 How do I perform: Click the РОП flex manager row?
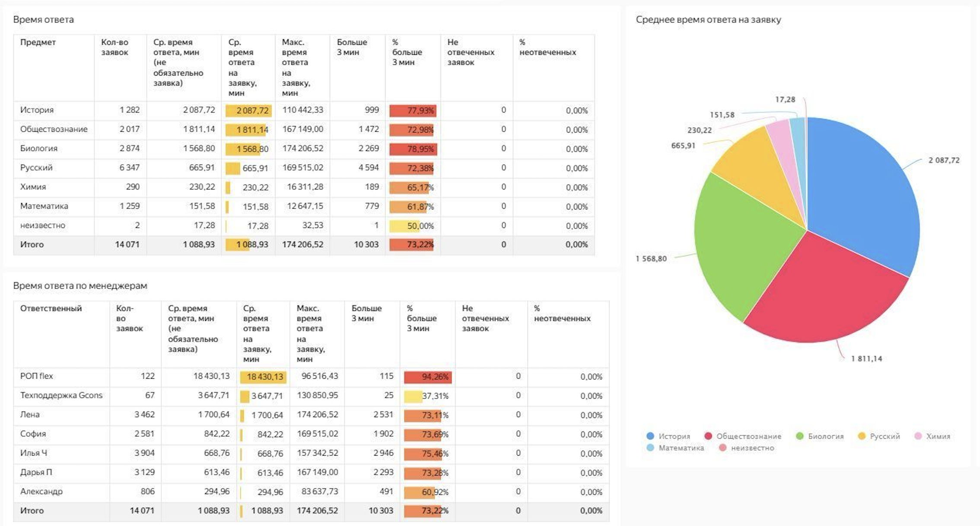point(37,376)
